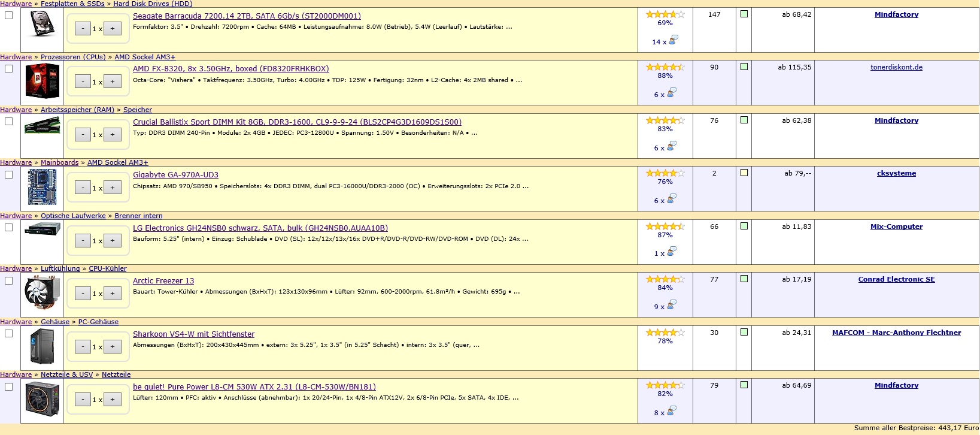
Task: Decrease quantity of Arctic Freezer 13
Action: (x=83, y=294)
